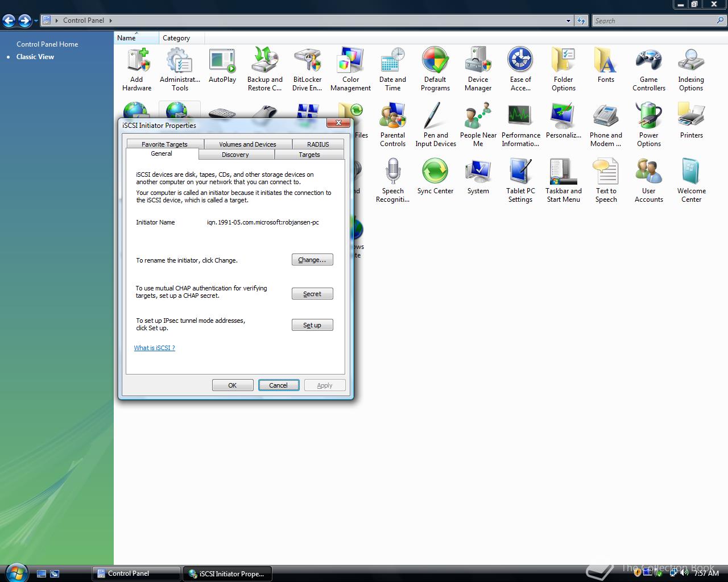Open the Add Hardware icon

[137, 69]
